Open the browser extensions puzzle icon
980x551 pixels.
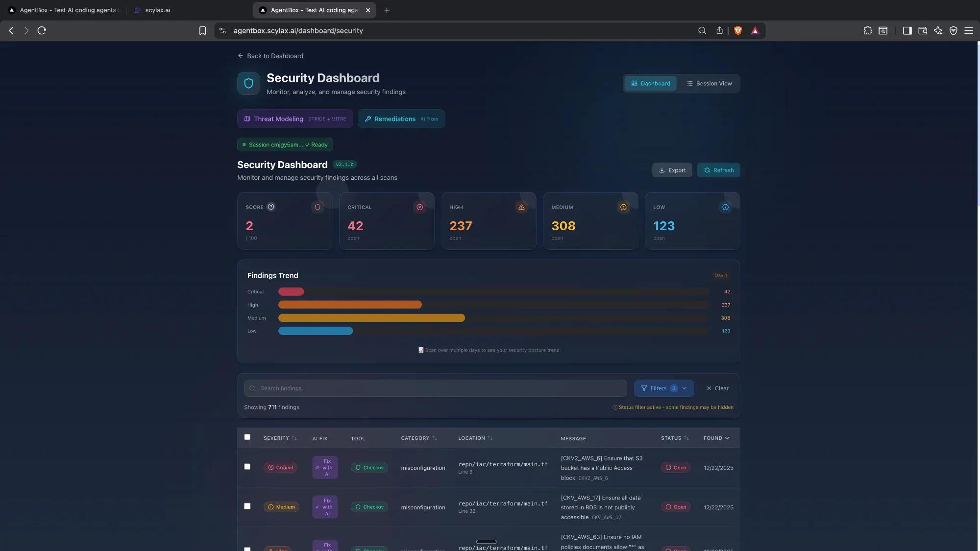point(867,30)
